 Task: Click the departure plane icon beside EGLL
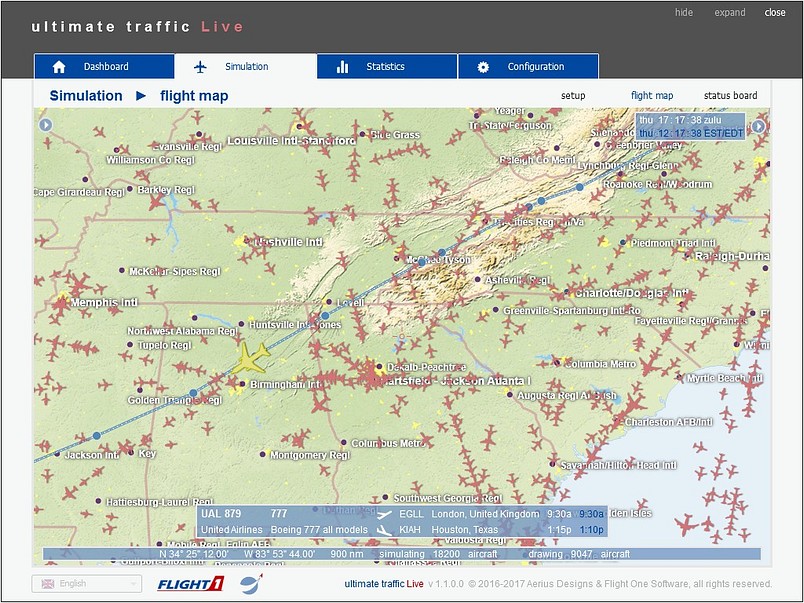384,514
